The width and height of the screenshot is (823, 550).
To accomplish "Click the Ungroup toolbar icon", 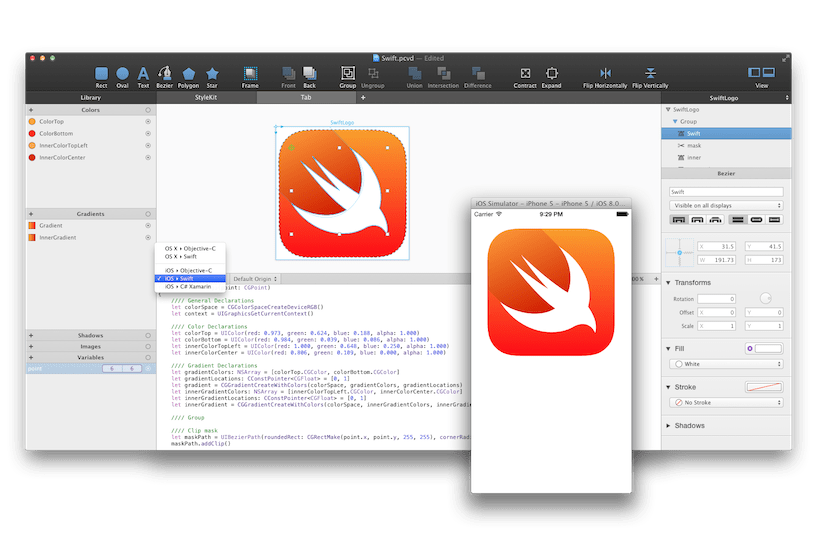I will pyautogui.click(x=373, y=77).
